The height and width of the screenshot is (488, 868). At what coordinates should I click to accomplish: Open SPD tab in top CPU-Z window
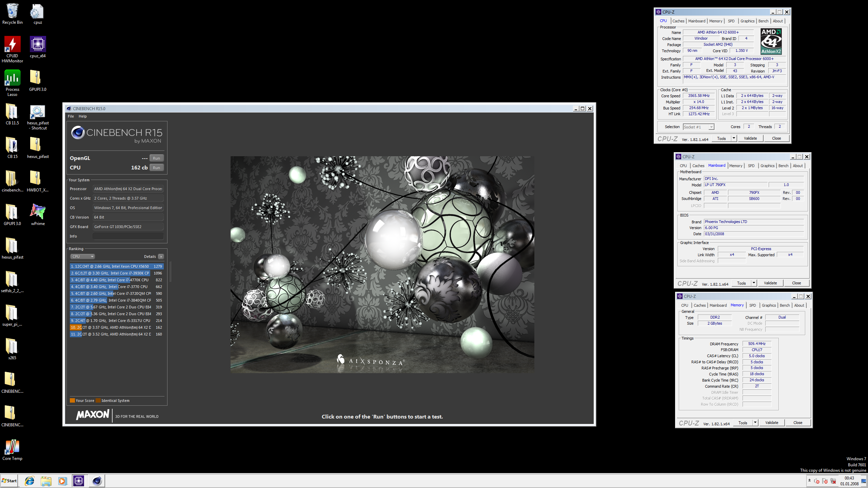point(731,21)
